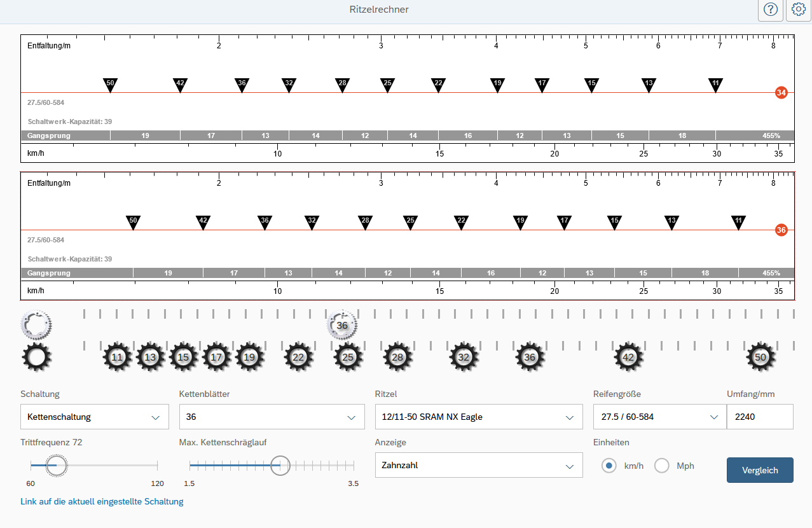Open the settings gear icon
The width and height of the screenshot is (812, 528).
[x=799, y=10]
